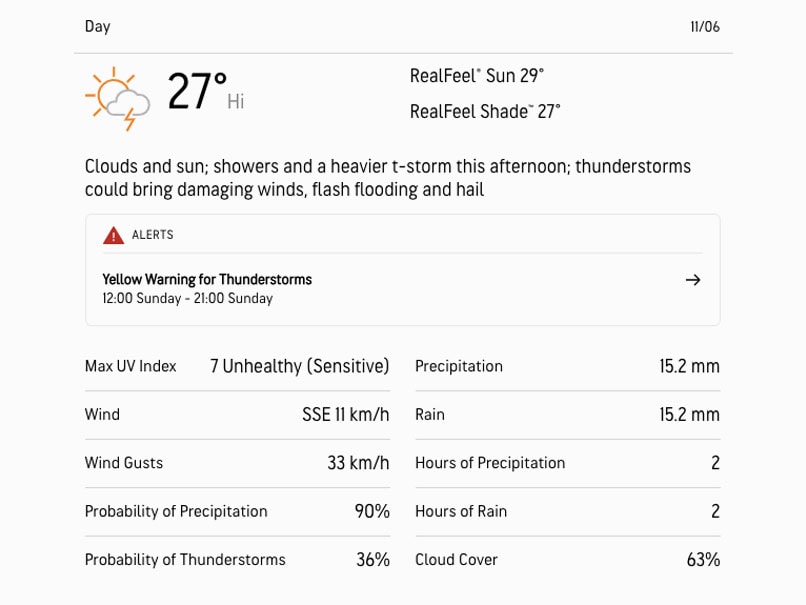Click the Cloud Cover 63% row
The height and width of the screenshot is (605, 806).
click(567, 560)
